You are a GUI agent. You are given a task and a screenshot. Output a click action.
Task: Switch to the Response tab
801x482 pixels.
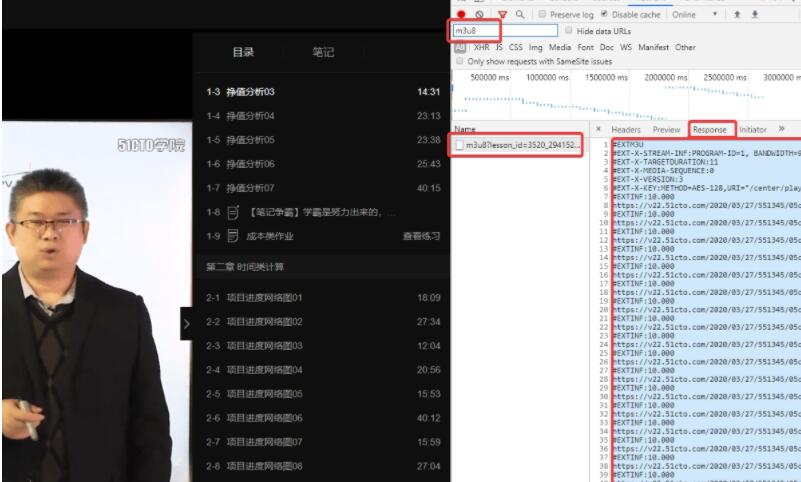click(709, 130)
